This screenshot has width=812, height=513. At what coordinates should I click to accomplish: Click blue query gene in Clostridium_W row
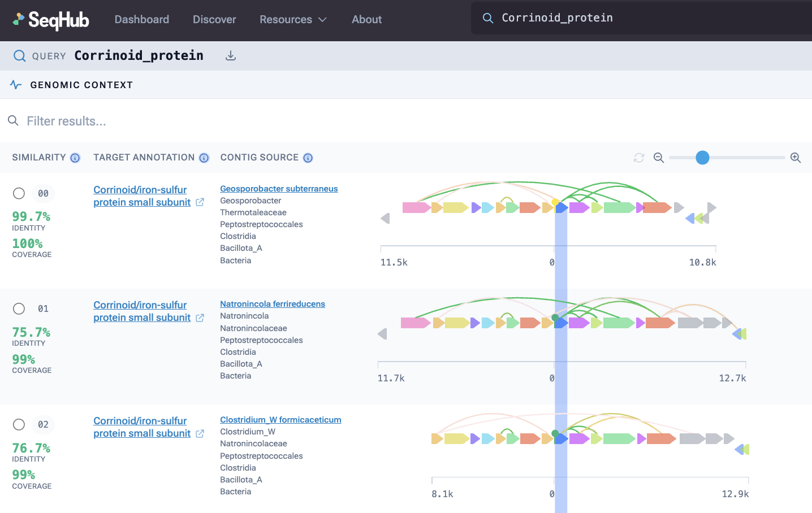[x=562, y=438]
